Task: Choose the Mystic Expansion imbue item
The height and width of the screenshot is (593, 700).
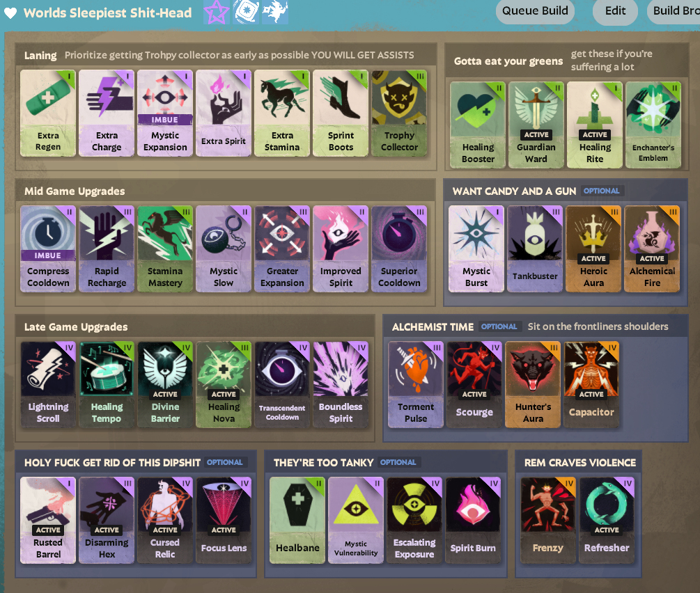Action: pyautogui.click(x=165, y=113)
